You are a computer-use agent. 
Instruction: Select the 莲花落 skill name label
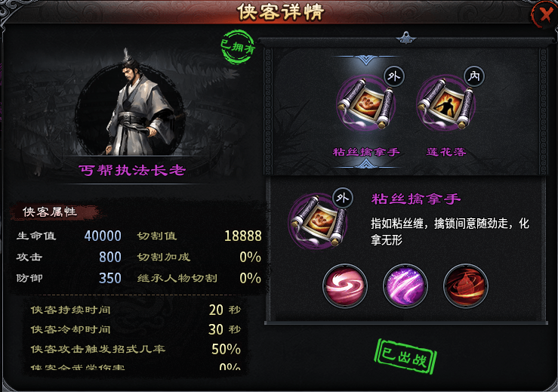(x=446, y=152)
